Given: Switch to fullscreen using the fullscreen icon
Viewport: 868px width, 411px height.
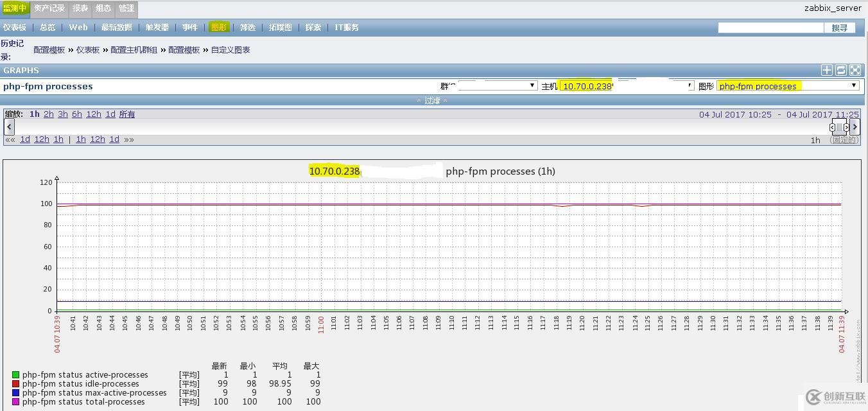Looking at the screenshot, I should (x=854, y=70).
